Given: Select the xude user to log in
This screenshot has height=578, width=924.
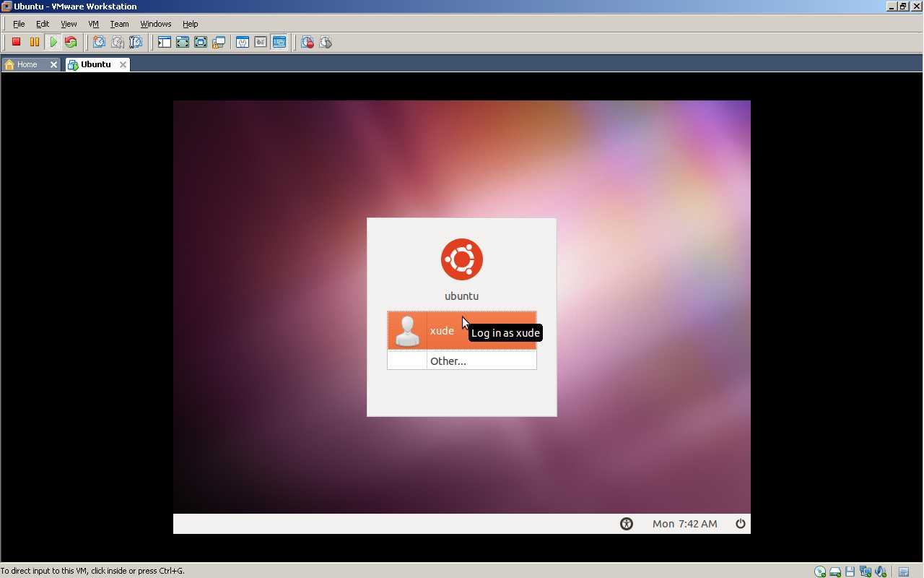Looking at the screenshot, I should click(x=462, y=331).
